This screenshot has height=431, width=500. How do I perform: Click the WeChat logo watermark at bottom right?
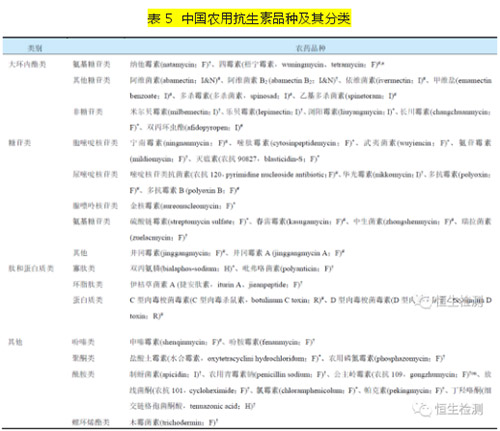pos(422,409)
